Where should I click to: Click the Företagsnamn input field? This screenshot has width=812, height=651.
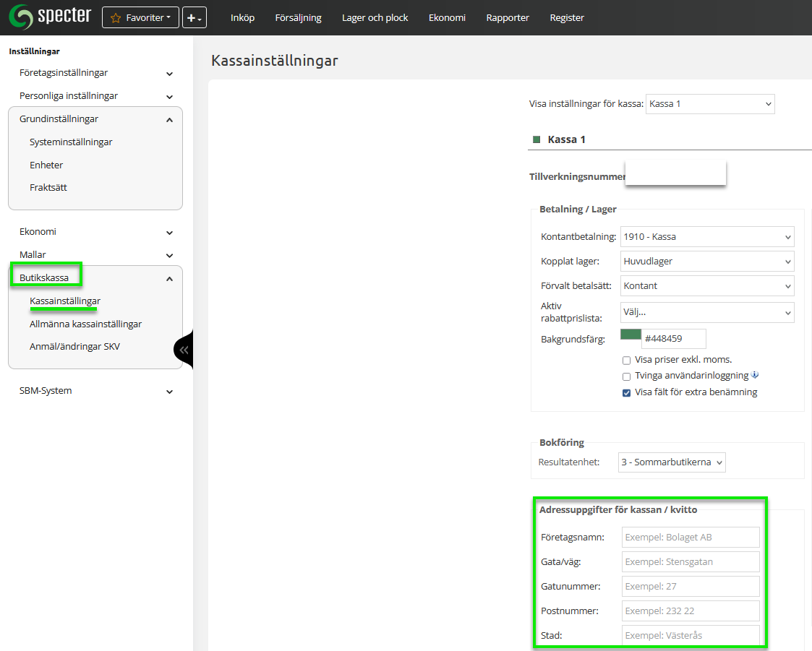691,537
